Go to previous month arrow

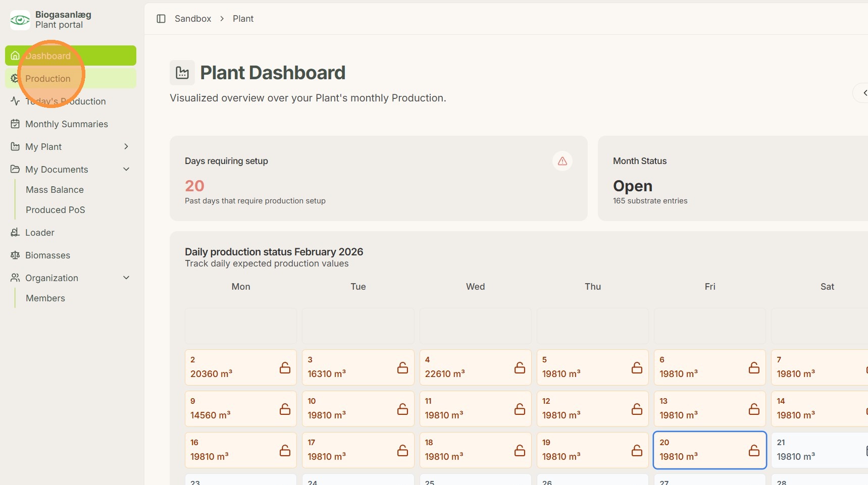(864, 93)
